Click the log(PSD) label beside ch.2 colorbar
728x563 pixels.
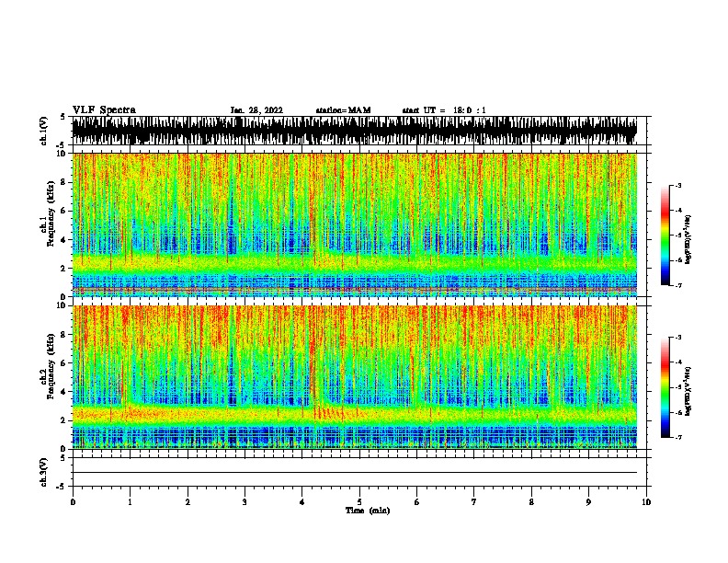(688, 391)
